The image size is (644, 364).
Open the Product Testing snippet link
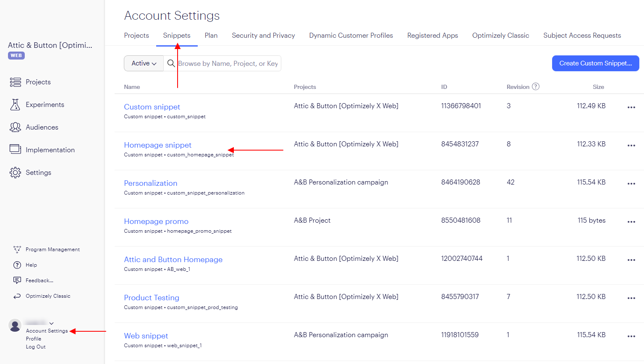tap(152, 298)
